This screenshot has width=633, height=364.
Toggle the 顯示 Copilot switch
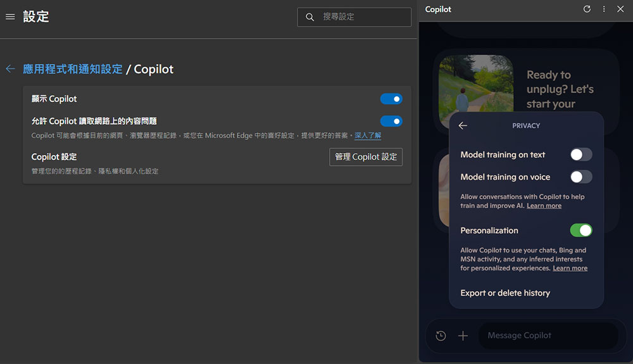(391, 99)
